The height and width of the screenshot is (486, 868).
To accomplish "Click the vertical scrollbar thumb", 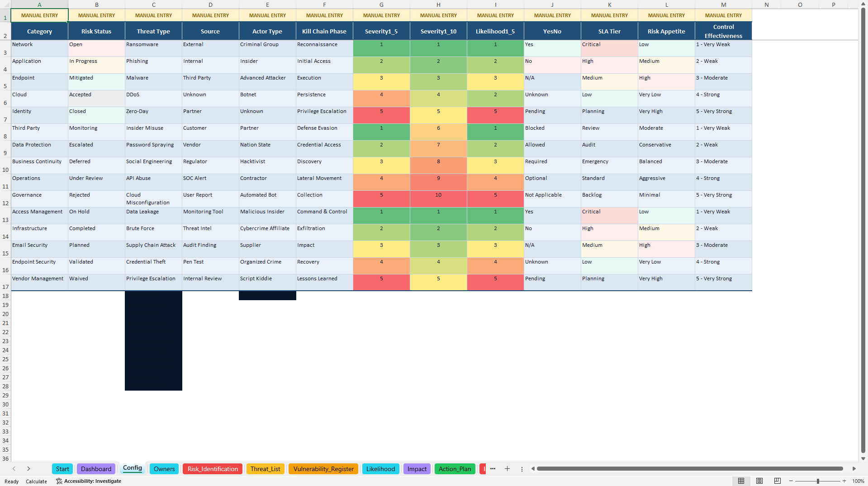I will [x=863, y=231].
